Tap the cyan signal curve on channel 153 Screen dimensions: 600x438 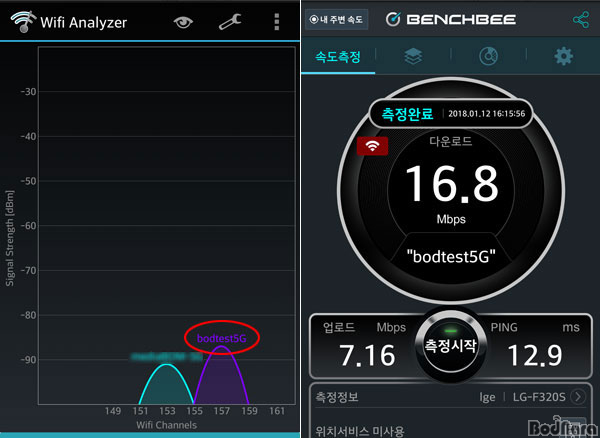[x=166, y=386]
